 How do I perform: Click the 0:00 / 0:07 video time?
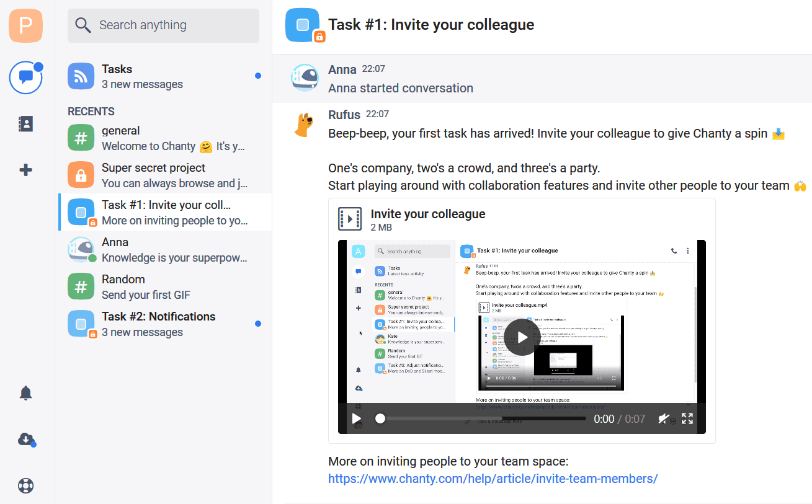point(620,419)
